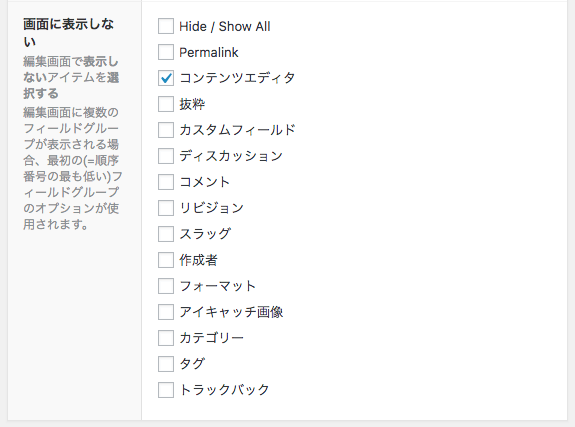The image size is (575, 427).
Task: Click the 画面に表示しない heading
Action: tap(69, 33)
